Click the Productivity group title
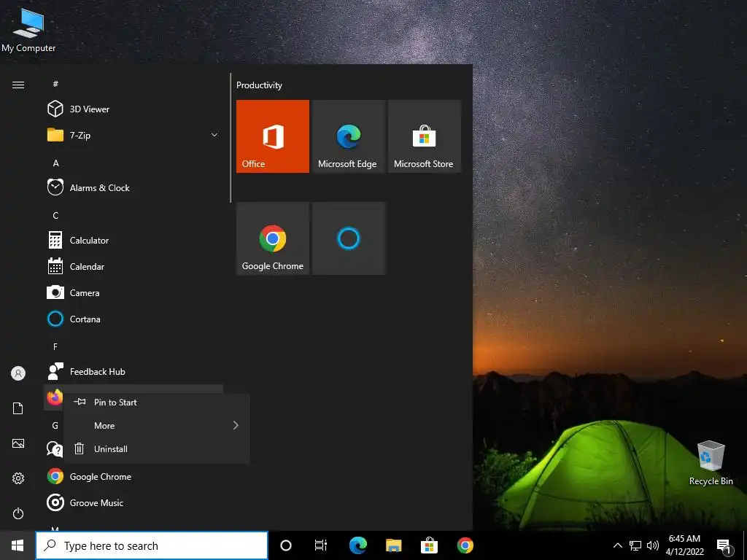This screenshot has width=747, height=560. click(259, 85)
